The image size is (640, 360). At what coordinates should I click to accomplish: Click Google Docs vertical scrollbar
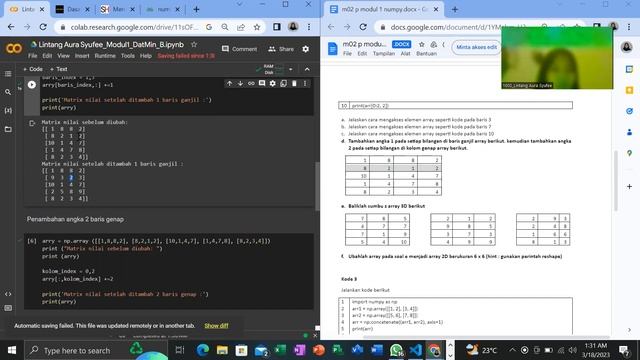tap(616, 180)
